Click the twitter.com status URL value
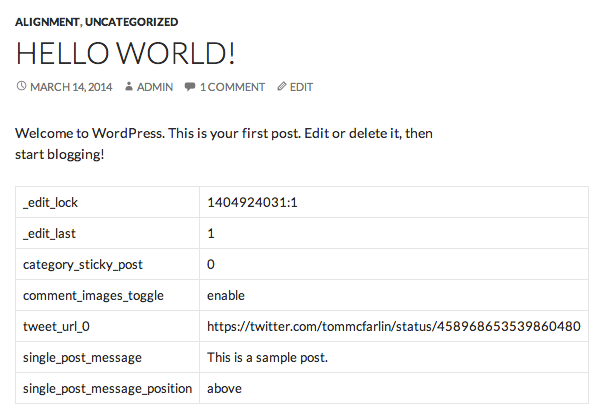The height and width of the screenshot is (415, 600). 394,326
